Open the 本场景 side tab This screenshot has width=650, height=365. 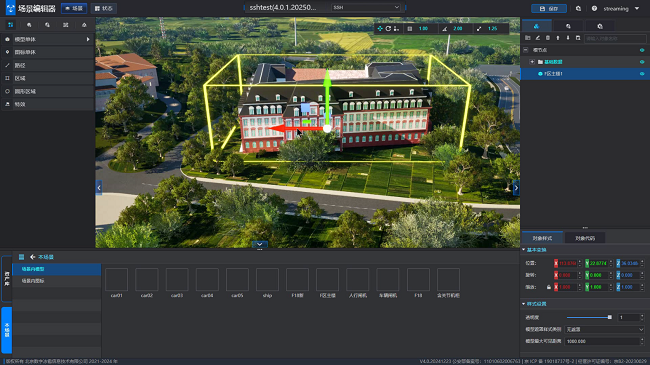(7, 330)
